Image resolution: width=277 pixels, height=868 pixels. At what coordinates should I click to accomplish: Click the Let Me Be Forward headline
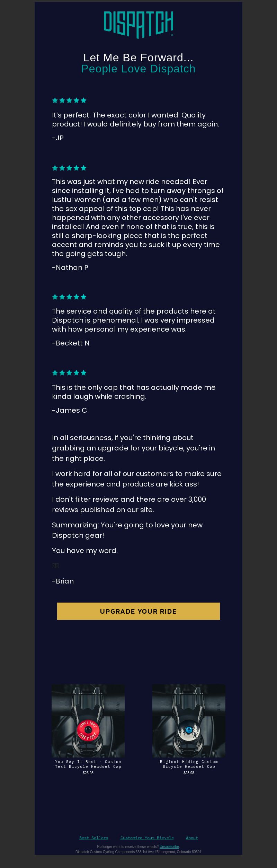(x=138, y=58)
